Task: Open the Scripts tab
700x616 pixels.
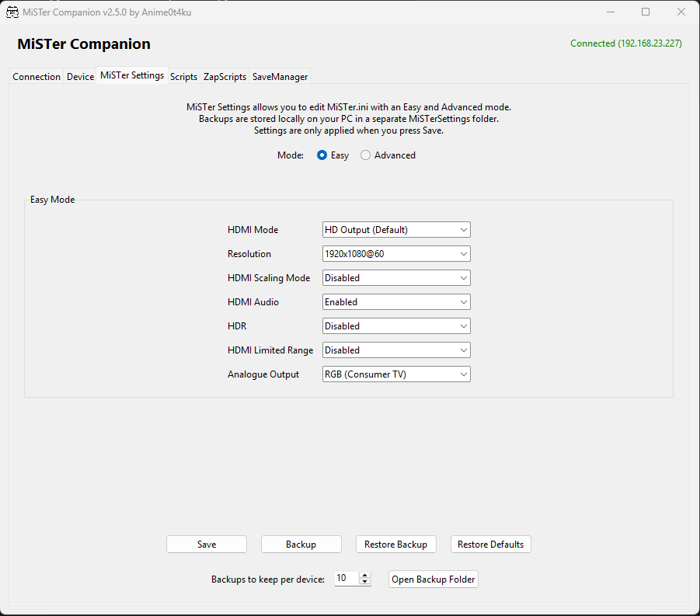Action: click(183, 77)
